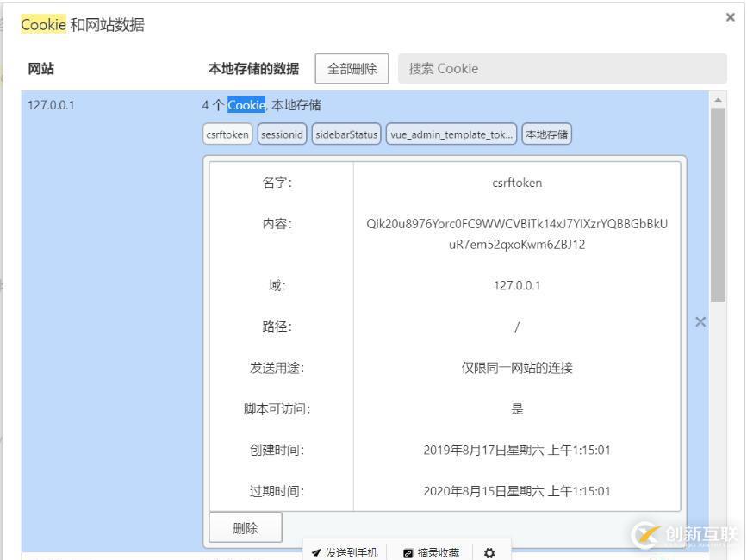Open the gear settings icon in floating toolbar

(489, 552)
